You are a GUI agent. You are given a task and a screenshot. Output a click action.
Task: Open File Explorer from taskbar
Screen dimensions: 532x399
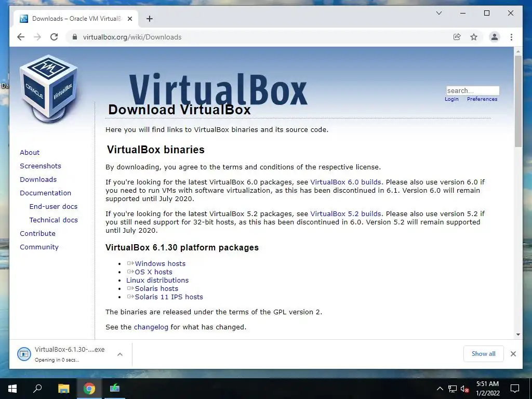(63, 388)
